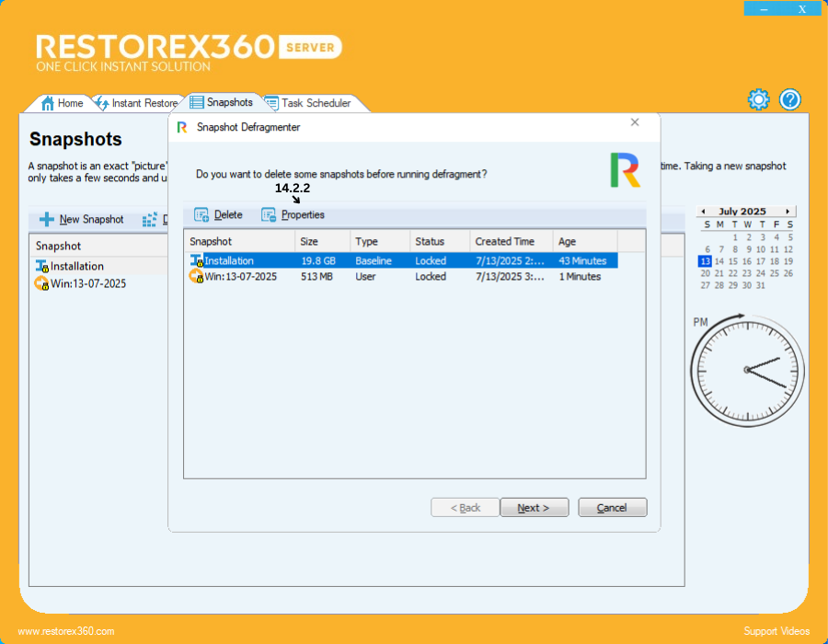This screenshot has width=828, height=644.
Task: Select July 13 in the calendar
Action: pyautogui.click(x=705, y=261)
